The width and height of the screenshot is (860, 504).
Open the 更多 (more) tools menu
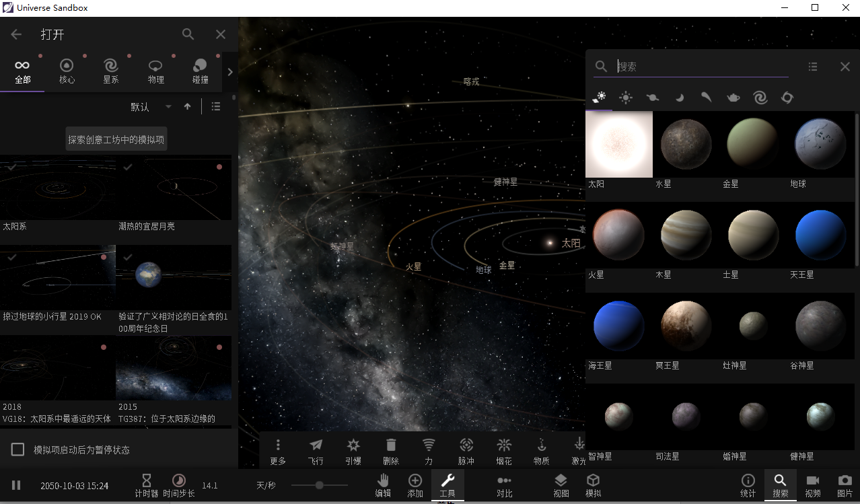278,451
